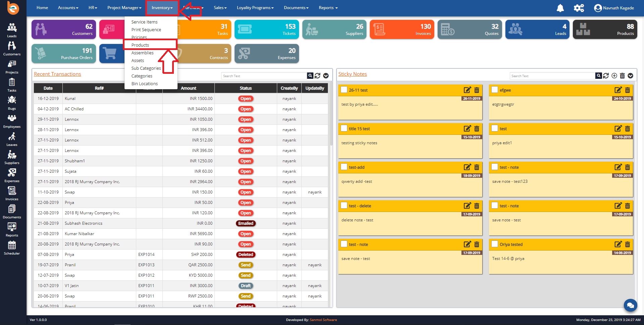
Task: Edit the '26-11 test' sticky note
Action: coord(467,90)
